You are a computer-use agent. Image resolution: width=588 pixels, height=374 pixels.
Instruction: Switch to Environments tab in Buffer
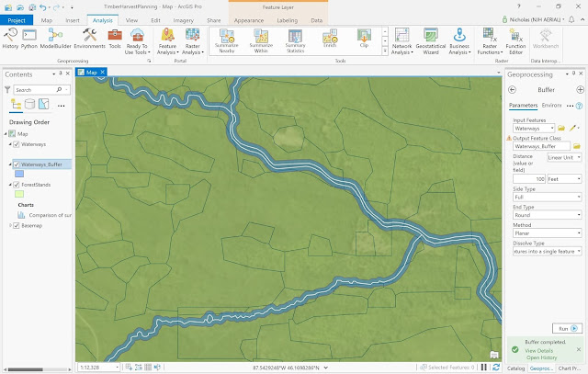551,106
